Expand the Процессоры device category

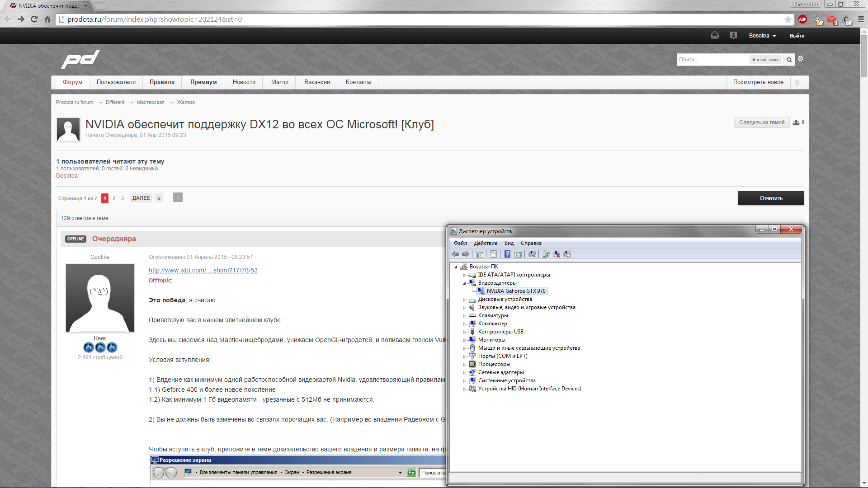[x=464, y=365]
